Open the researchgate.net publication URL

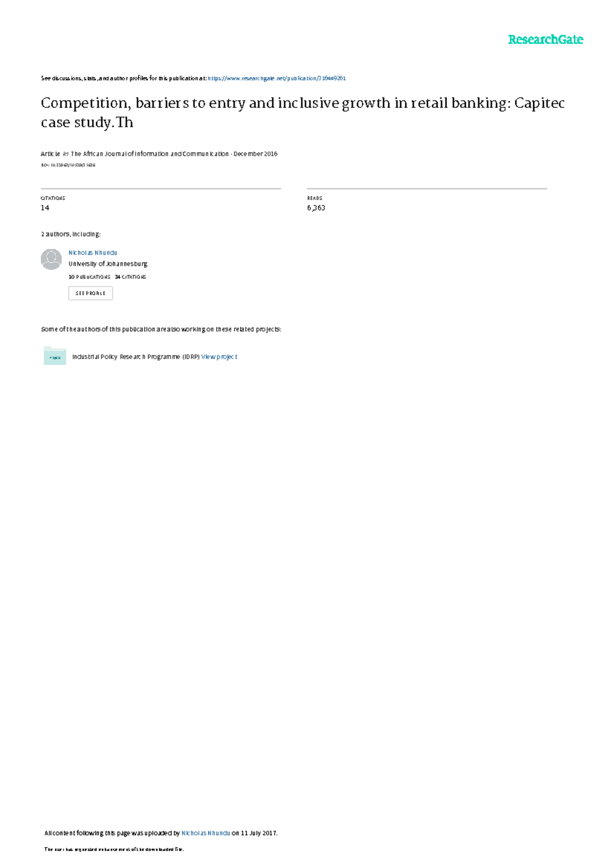277,78
